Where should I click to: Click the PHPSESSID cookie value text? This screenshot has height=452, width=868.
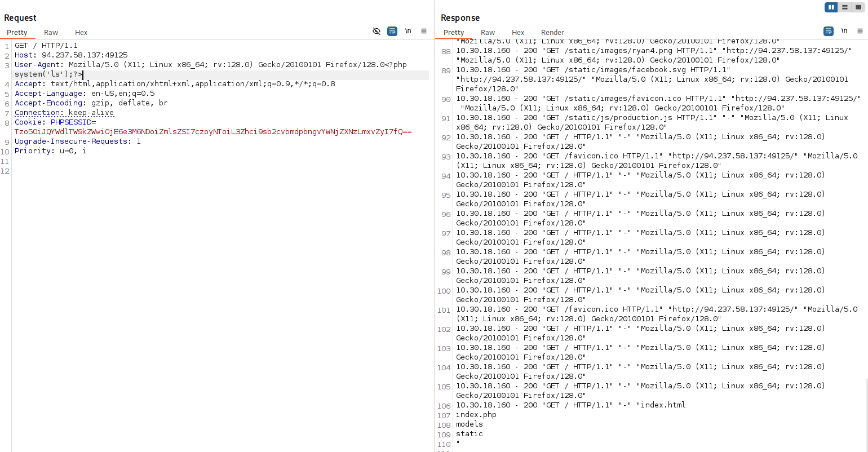coord(213,132)
